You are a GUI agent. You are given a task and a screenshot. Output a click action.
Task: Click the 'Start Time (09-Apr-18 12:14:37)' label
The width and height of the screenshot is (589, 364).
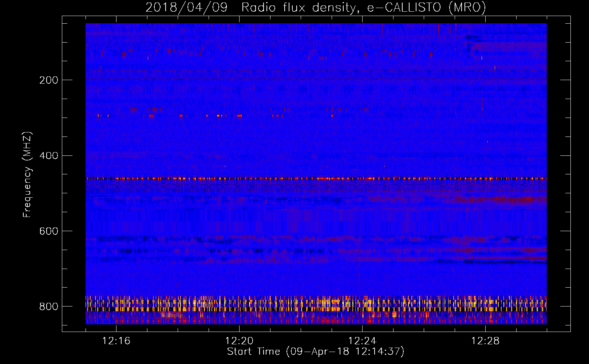coord(316,352)
